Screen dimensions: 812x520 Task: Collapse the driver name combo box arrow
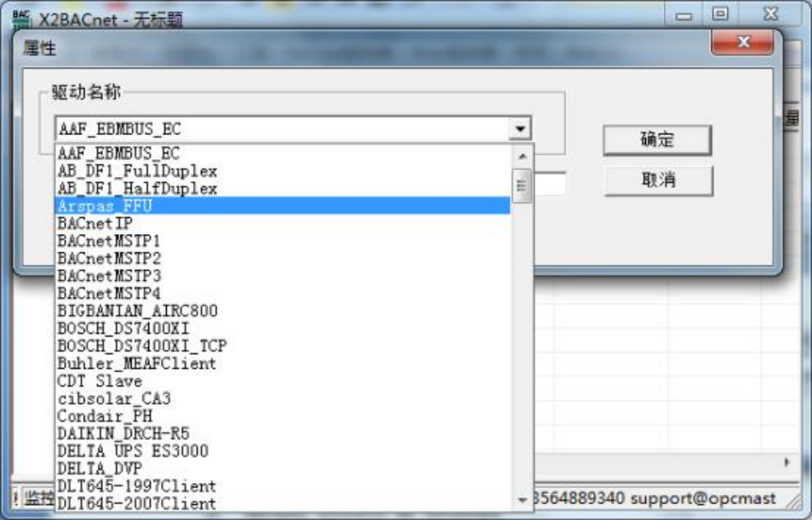pyautogui.click(x=520, y=128)
